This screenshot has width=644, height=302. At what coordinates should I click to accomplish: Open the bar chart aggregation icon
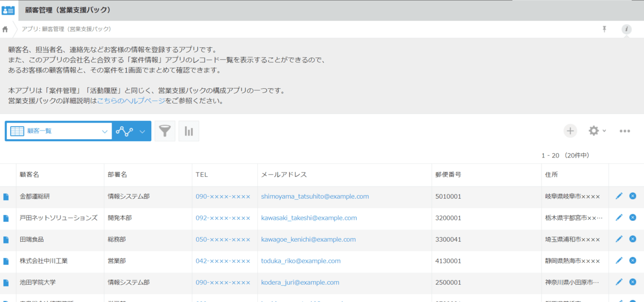[x=189, y=131]
